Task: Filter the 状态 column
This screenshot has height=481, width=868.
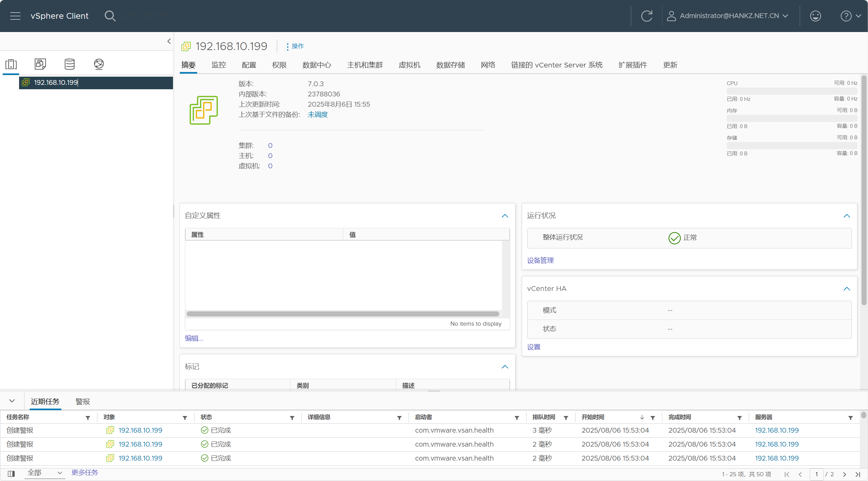Action: (x=292, y=418)
